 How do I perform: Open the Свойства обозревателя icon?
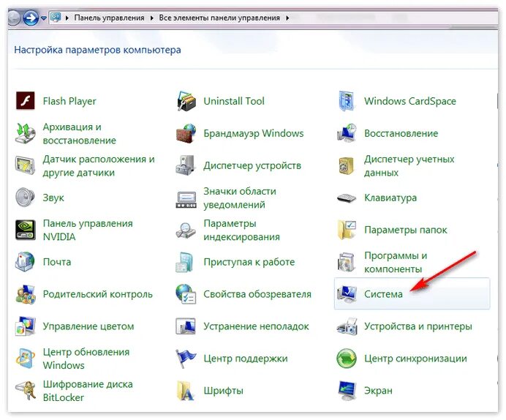[x=186, y=293]
